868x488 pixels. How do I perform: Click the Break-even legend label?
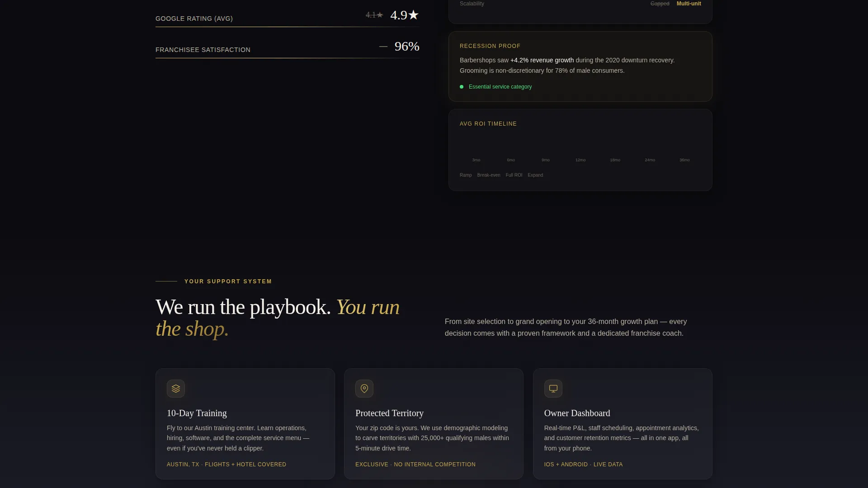489,175
